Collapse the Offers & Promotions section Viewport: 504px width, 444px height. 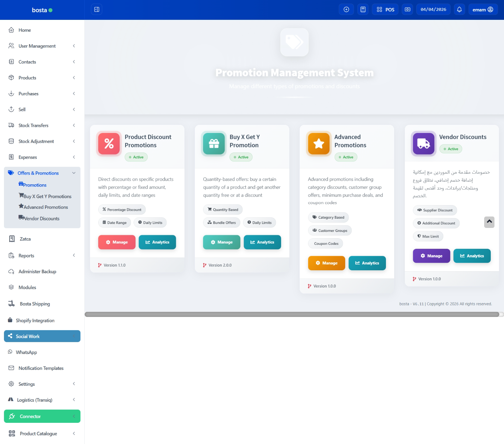(x=74, y=173)
